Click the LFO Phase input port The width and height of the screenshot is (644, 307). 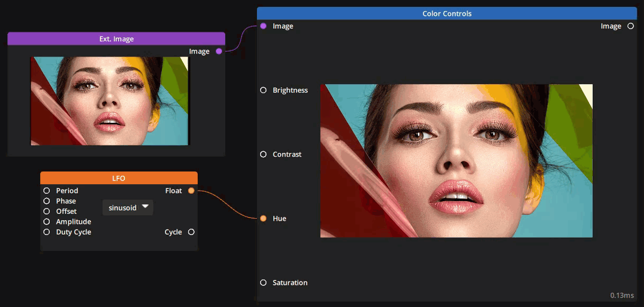pos(47,201)
